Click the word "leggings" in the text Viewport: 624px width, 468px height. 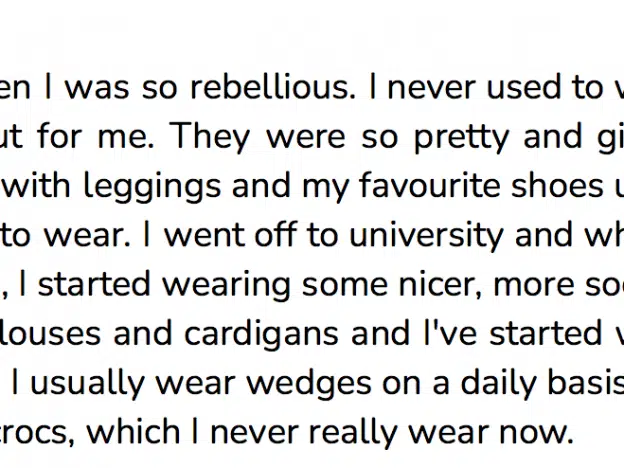coord(152,187)
